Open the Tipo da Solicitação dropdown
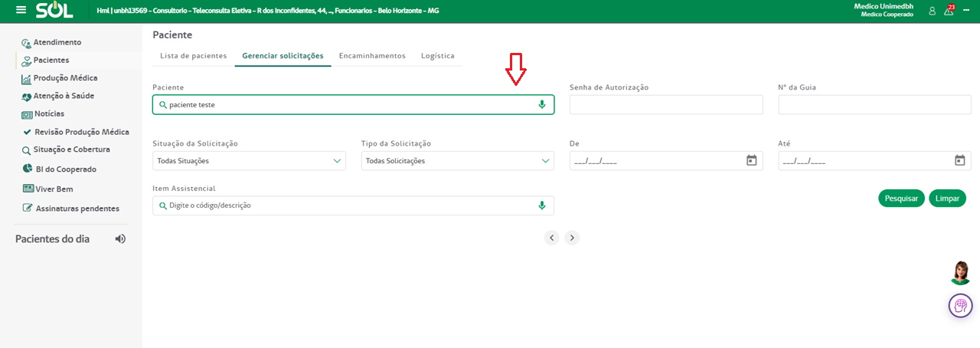 click(458, 161)
